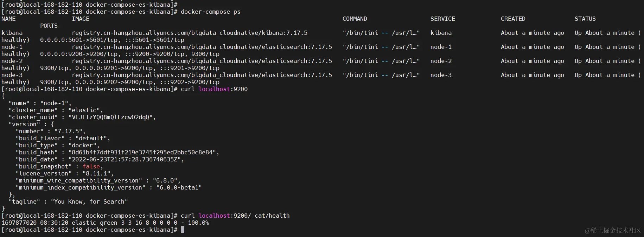Click the "You Know, for Search" tagline
This screenshot has height=237, width=644.
pyautogui.click(x=89, y=201)
